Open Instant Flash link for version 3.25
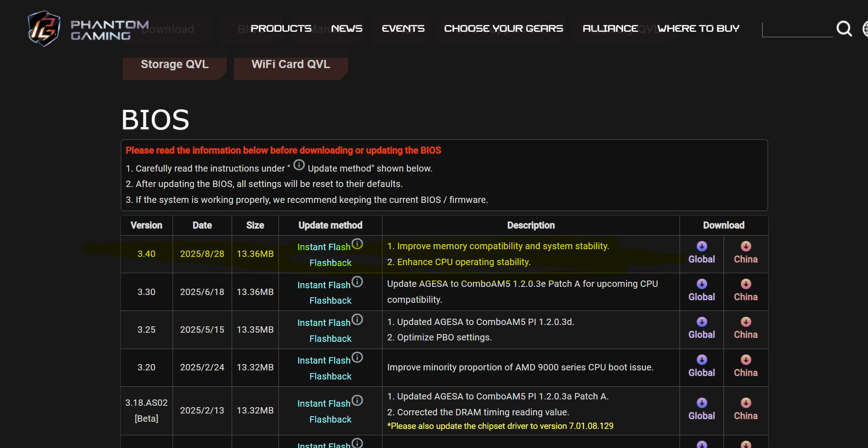868x448 pixels. pyautogui.click(x=324, y=323)
